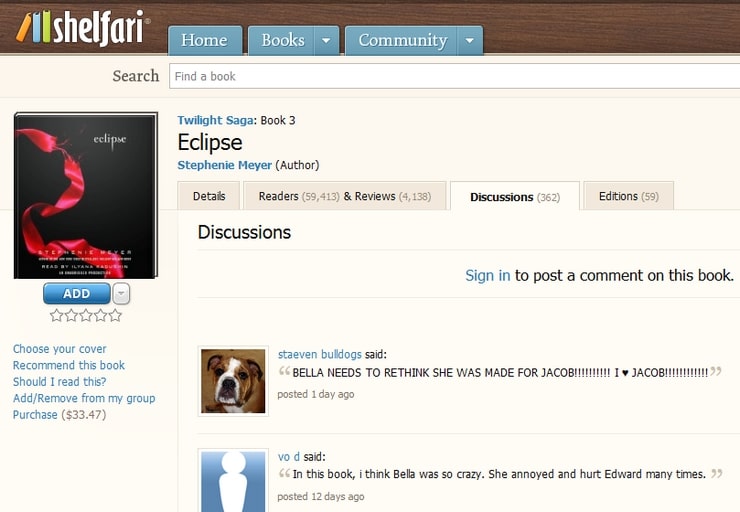Click the Search label

pyautogui.click(x=136, y=76)
